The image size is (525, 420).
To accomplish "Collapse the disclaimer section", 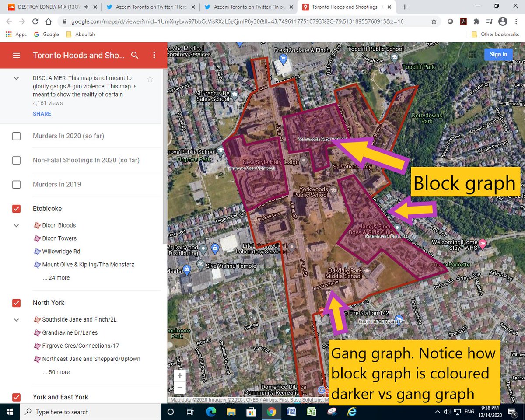I will (x=16, y=79).
